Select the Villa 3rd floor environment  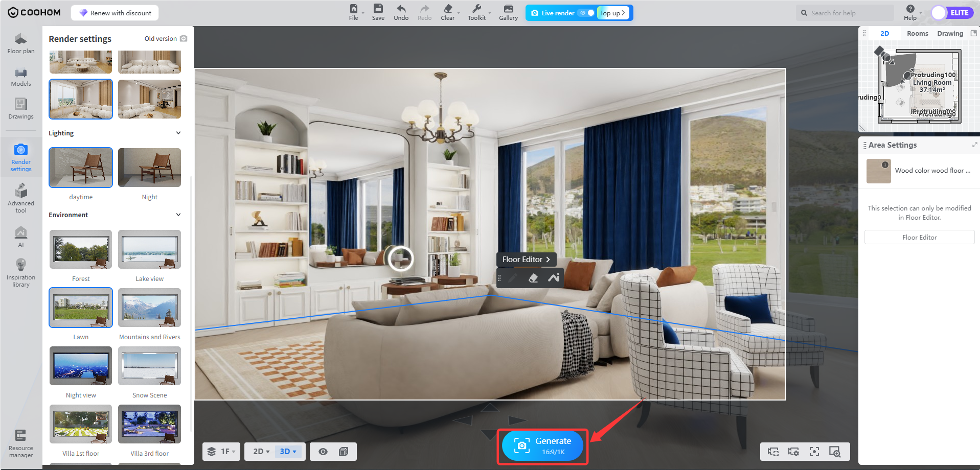149,424
